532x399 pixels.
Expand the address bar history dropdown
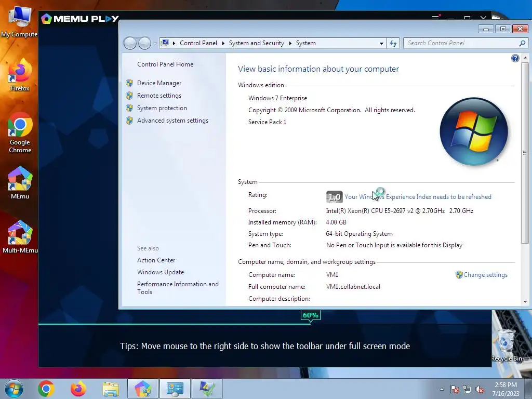[x=381, y=44]
